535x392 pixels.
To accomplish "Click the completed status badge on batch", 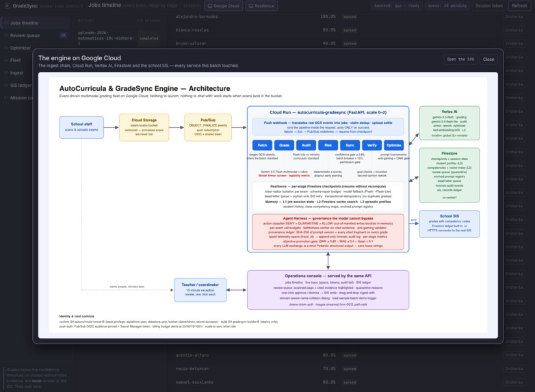I will (148, 38).
